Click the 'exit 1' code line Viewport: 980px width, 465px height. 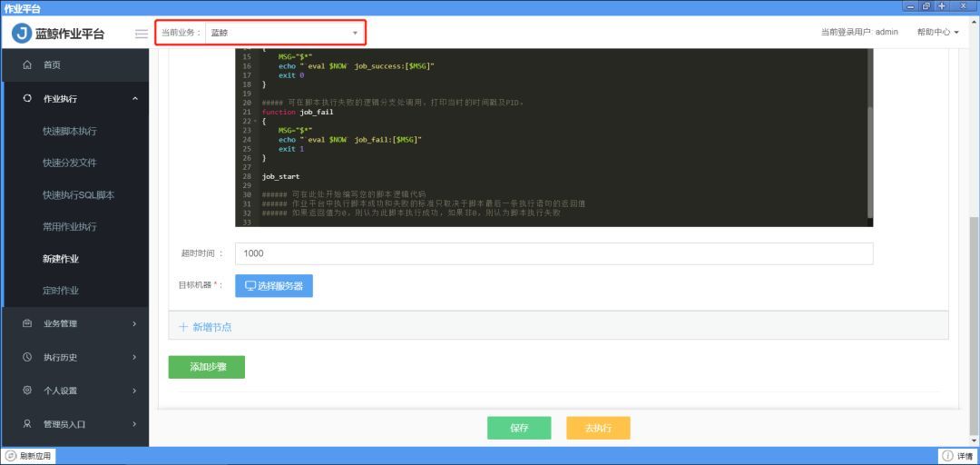291,149
